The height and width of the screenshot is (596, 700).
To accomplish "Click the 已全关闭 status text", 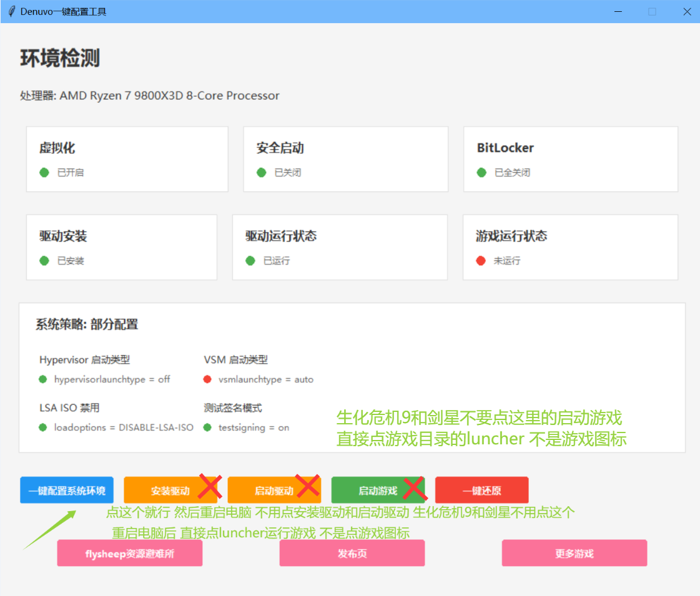I will point(512,173).
